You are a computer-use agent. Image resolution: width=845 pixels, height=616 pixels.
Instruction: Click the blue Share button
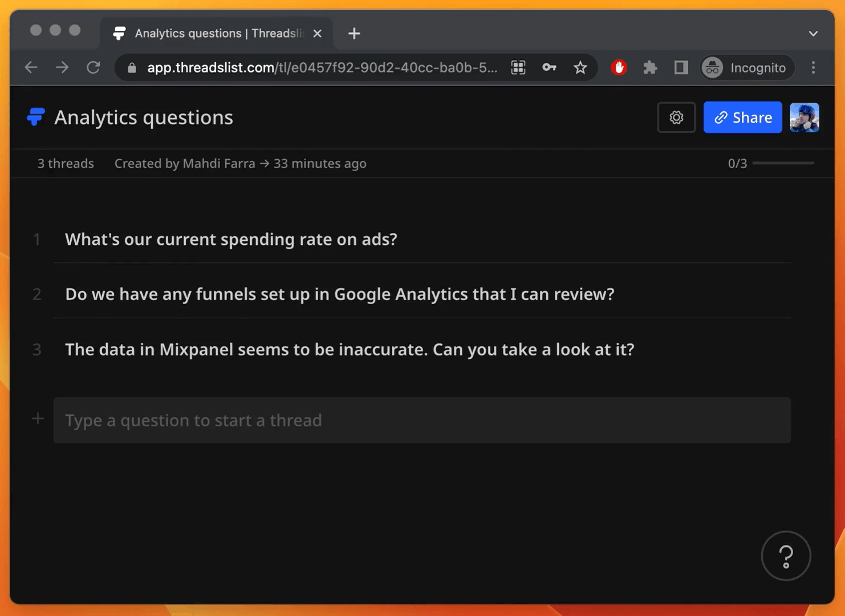[742, 117]
